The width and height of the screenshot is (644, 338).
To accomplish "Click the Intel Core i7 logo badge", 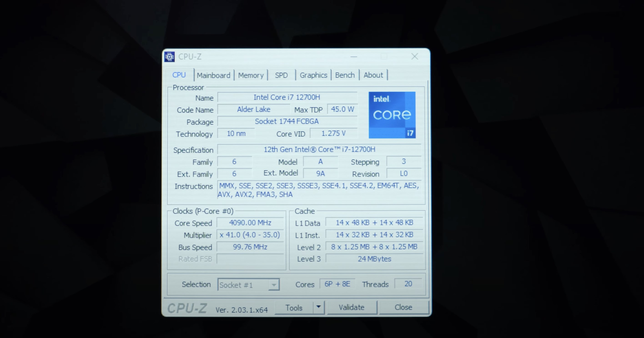I will pos(392,115).
